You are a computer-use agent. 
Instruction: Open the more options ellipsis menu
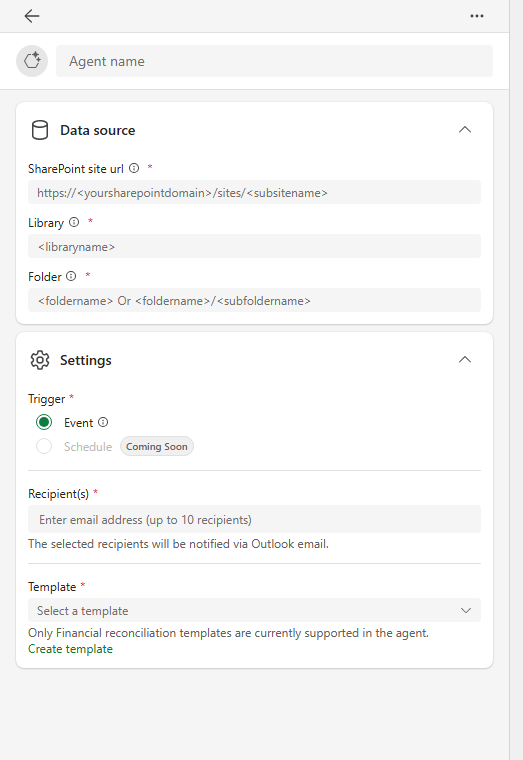[x=476, y=16]
